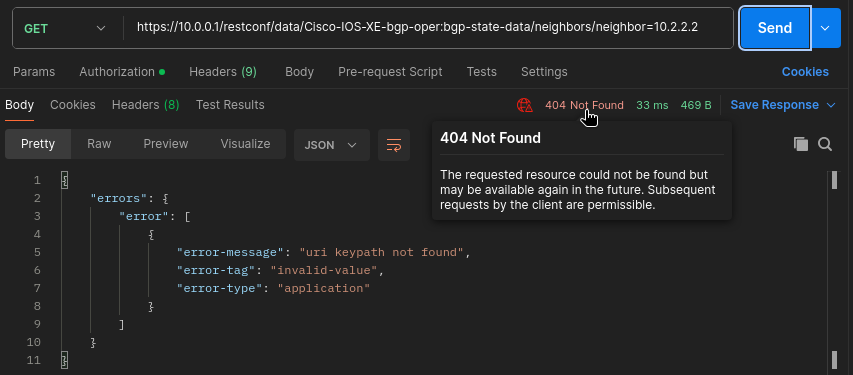Open the Cookies link at right
This screenshot has width=853, height=375.
[x=805, y=72]
